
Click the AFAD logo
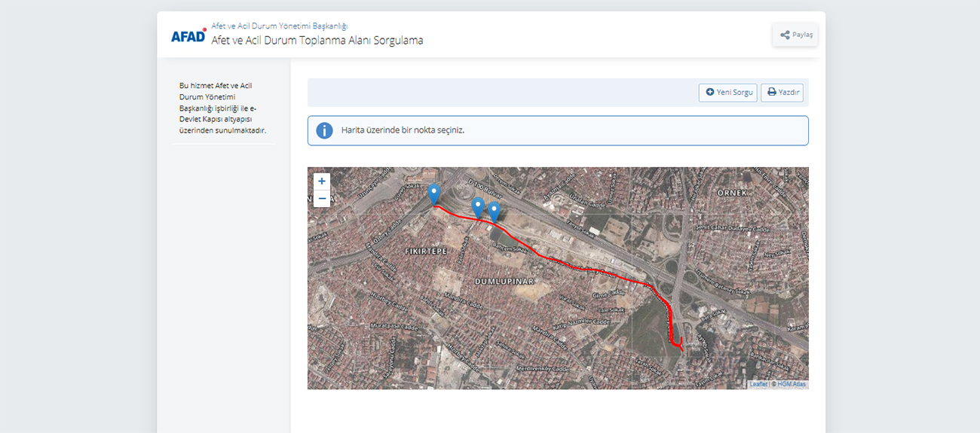pos(188,35)
